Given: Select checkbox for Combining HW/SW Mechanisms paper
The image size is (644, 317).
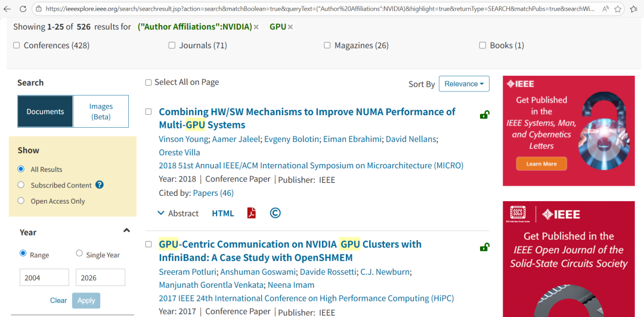Looking at the screenshot, I should [x=148, y=112].
